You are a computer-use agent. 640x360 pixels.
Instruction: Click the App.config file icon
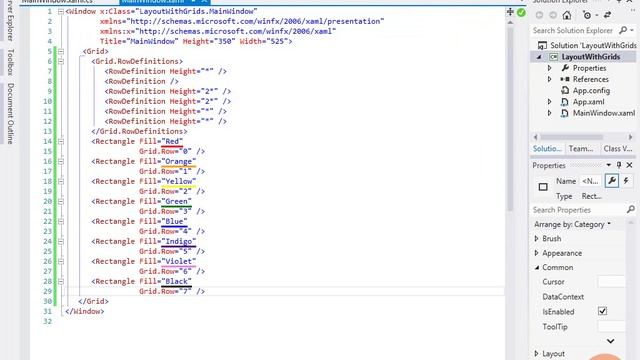click(x=565, y=91)
